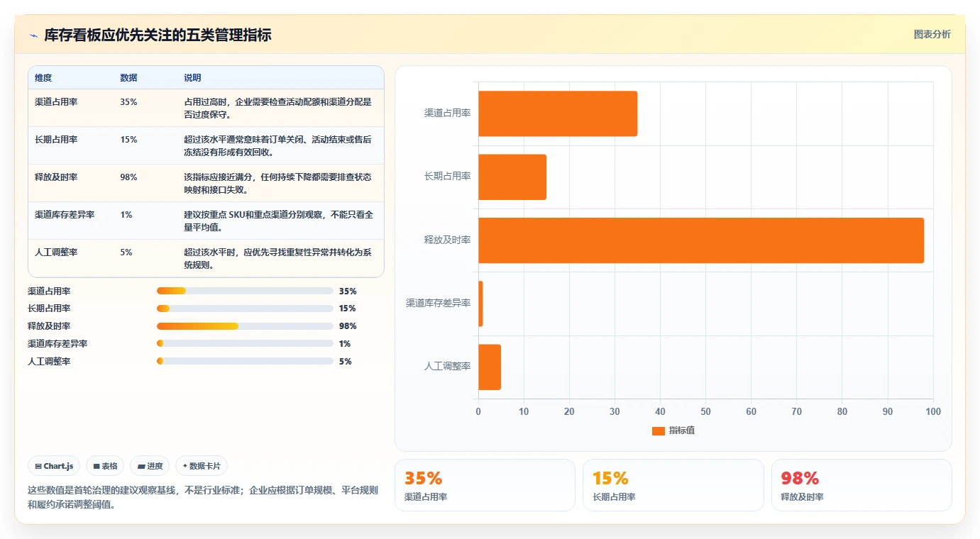
Task: Click the 渠道库存差异率 bar in the chart
Action: click(x=480, y=304)
